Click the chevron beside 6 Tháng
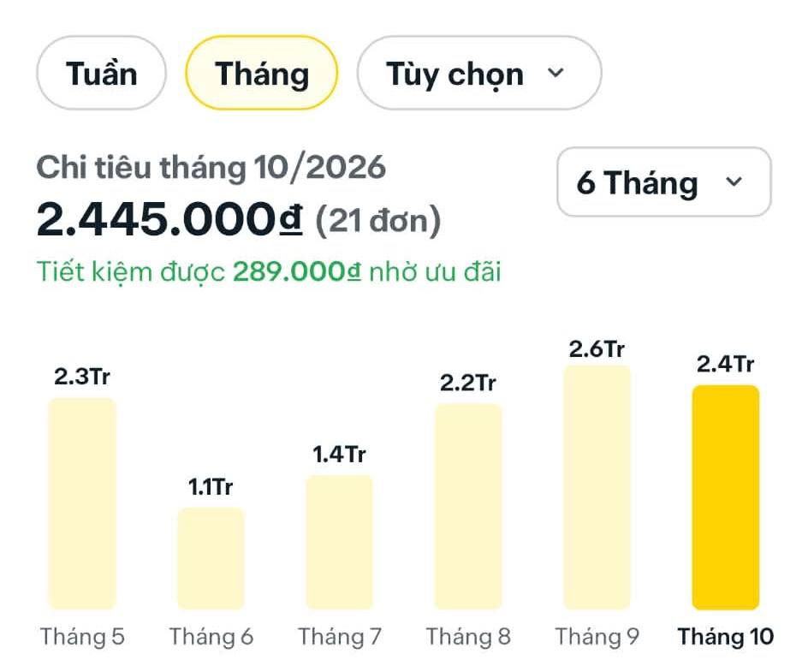This screenshot has height=672, width=808. coord(734,182)
